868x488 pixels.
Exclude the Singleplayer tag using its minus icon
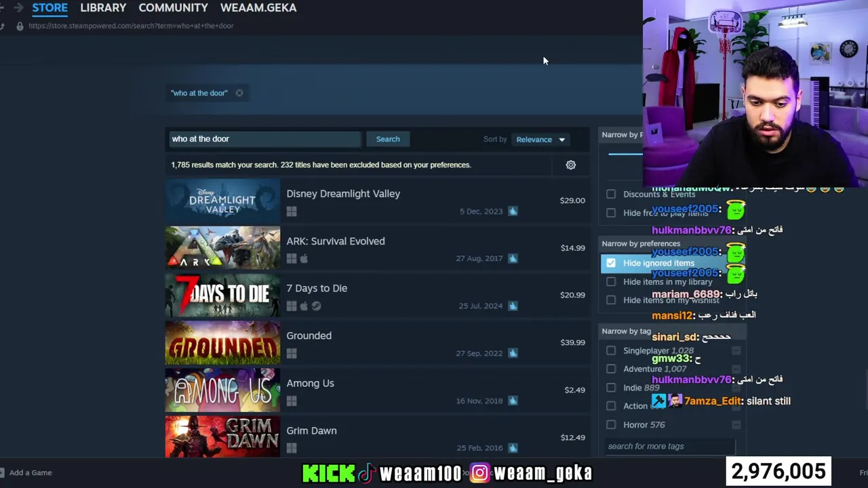coord(736,350)
